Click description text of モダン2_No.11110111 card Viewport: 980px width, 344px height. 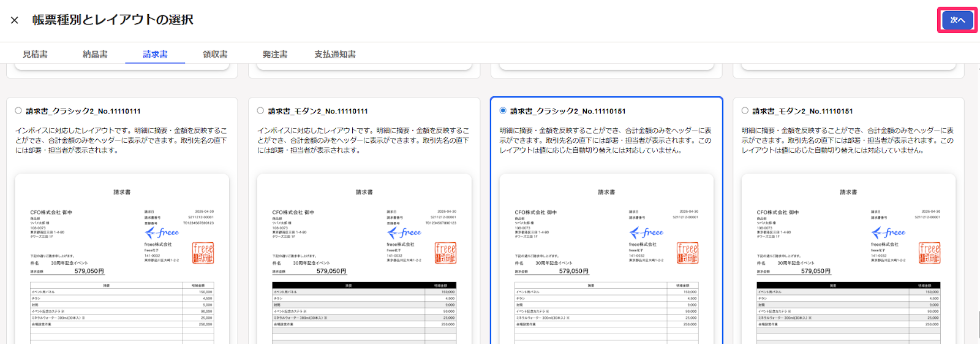pos(364,140)
